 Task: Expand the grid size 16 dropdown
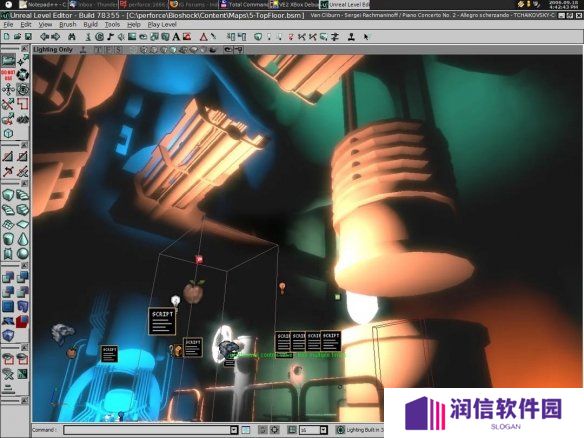[323, 430]
